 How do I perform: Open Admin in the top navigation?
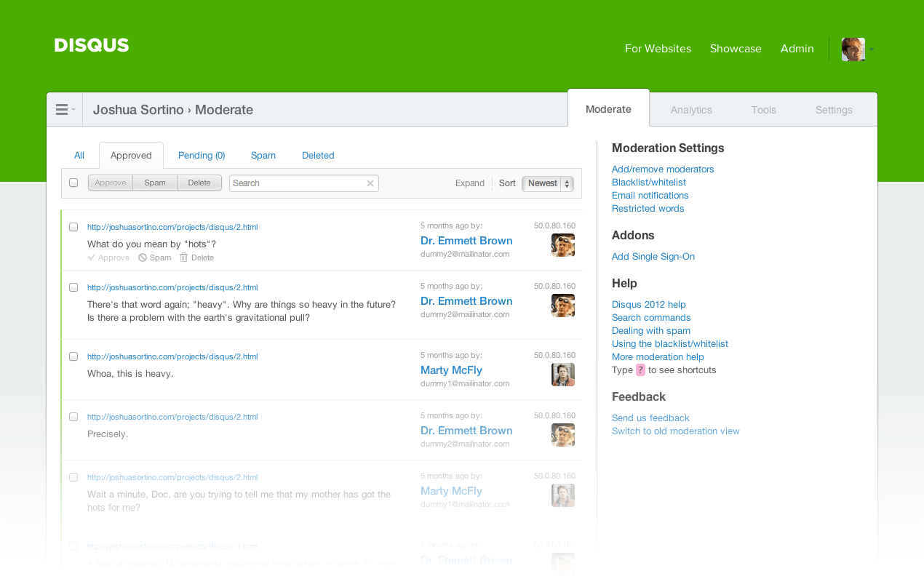click(797, 49)
